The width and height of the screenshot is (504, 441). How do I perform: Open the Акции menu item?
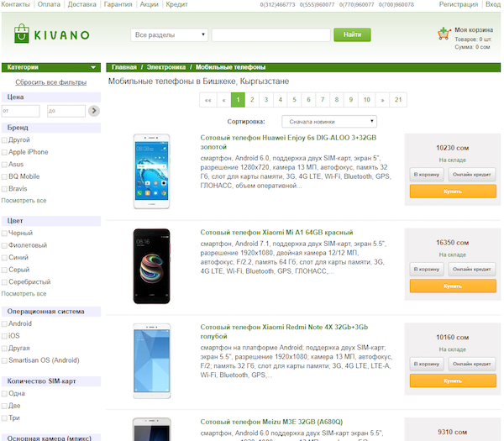[x=150, y=4]
